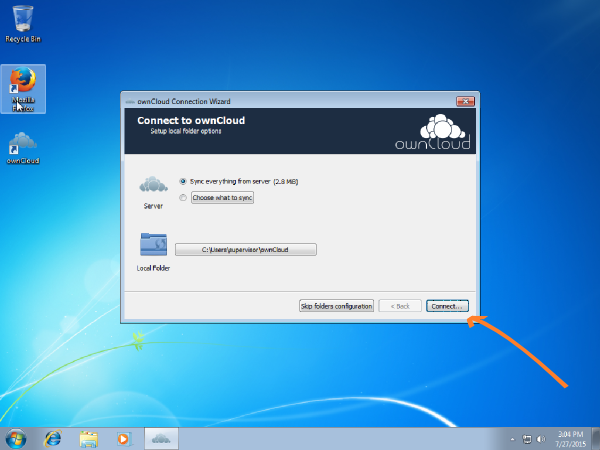Click the Back button in the wizard
This screenshot has width=600, height=450.
click(x=400, y=306)
